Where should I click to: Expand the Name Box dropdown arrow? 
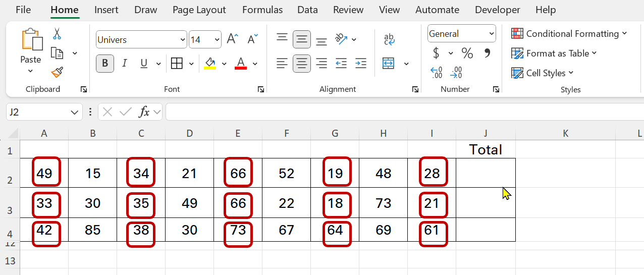75,112
